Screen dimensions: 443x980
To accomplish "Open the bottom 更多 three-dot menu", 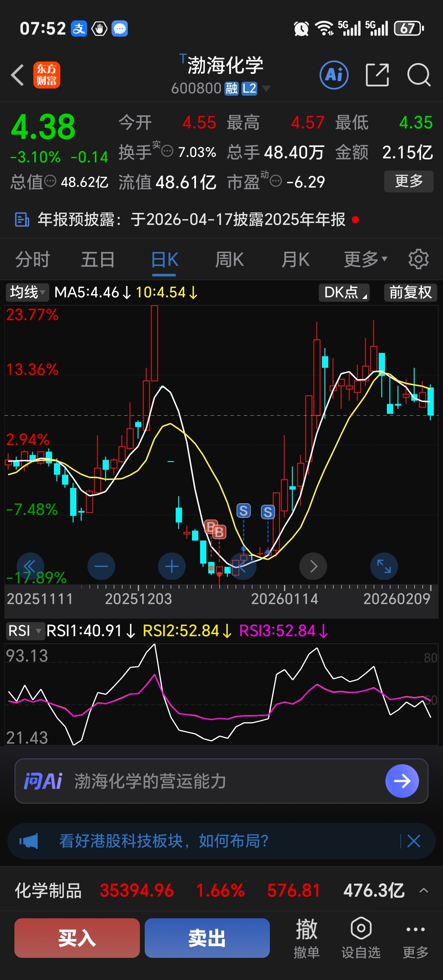I will coord(415,938).
